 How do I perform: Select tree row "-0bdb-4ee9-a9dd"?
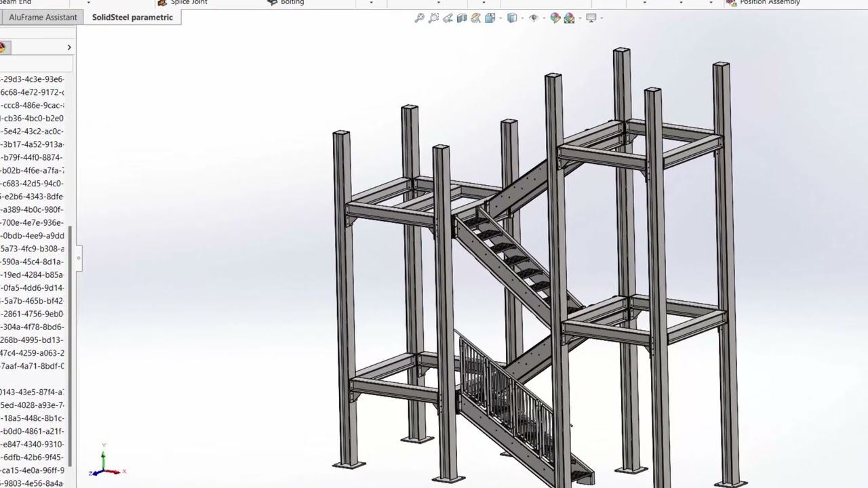click(x=33, y=236)
